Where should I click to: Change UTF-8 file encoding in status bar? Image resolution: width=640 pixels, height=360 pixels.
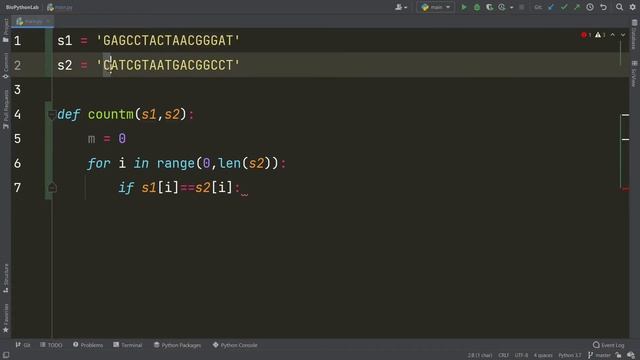(521, 355)
